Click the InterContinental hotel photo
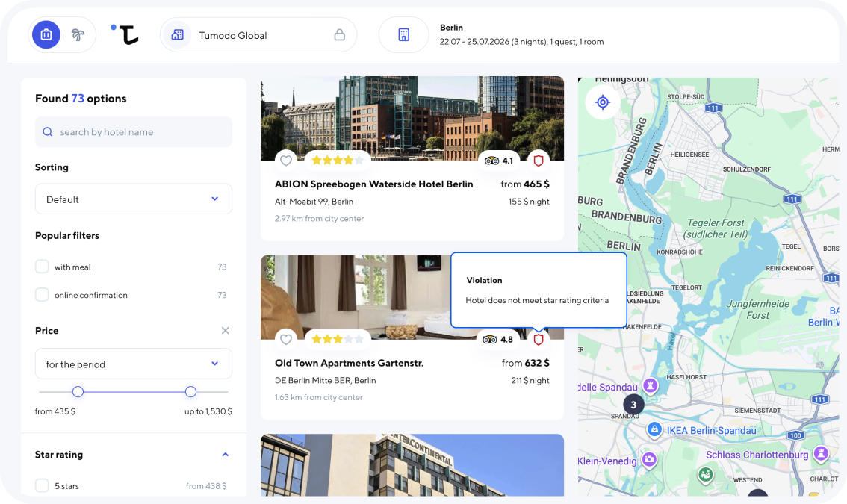847x504 pixels. click(412, 464)
